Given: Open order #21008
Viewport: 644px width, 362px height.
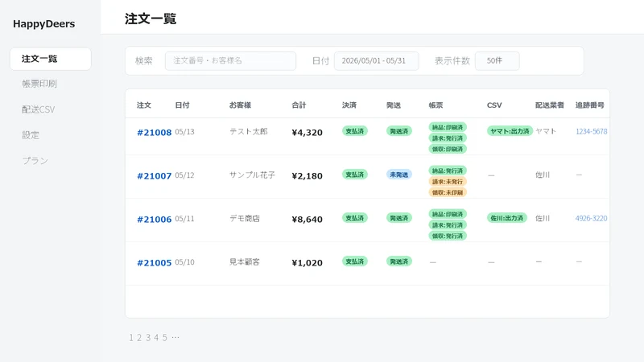Looking at the screenshot, I should tap(154, 133).
